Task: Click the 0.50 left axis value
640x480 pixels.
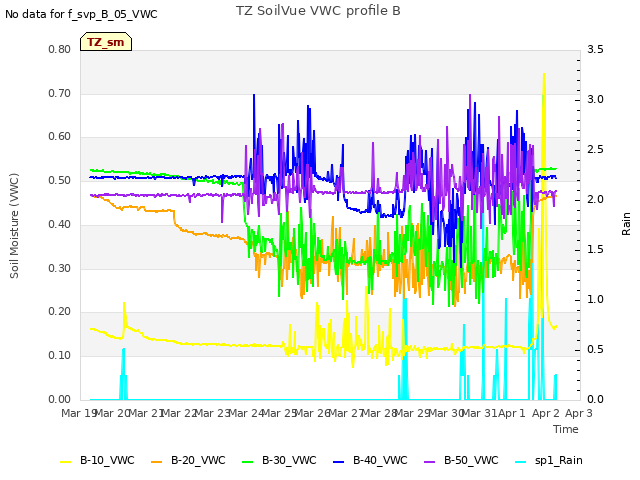Action: pos(60,180)
